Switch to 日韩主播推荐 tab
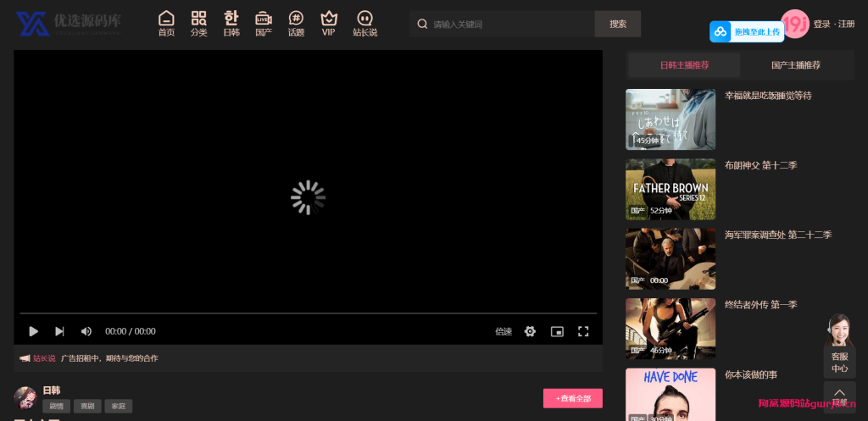The width and height of the screenshot is (868, 421). (684, 65)
